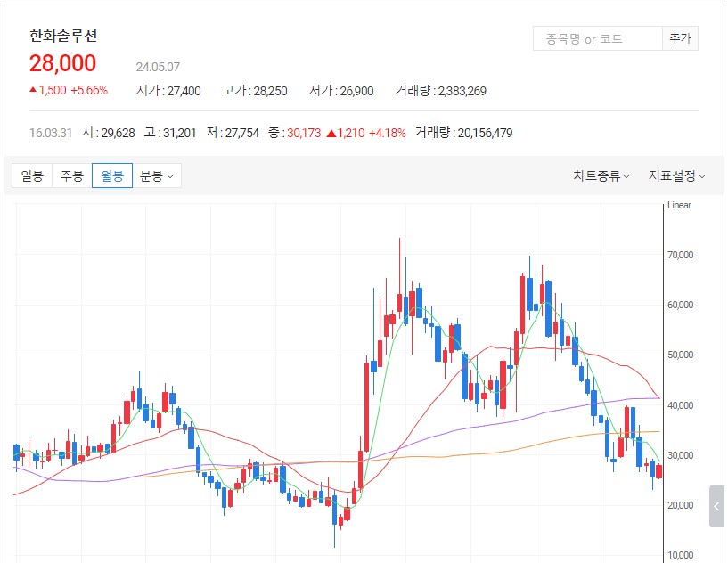728x563 pixels.
Task: Click the stock name search field
Action: (x=597, y=38)
